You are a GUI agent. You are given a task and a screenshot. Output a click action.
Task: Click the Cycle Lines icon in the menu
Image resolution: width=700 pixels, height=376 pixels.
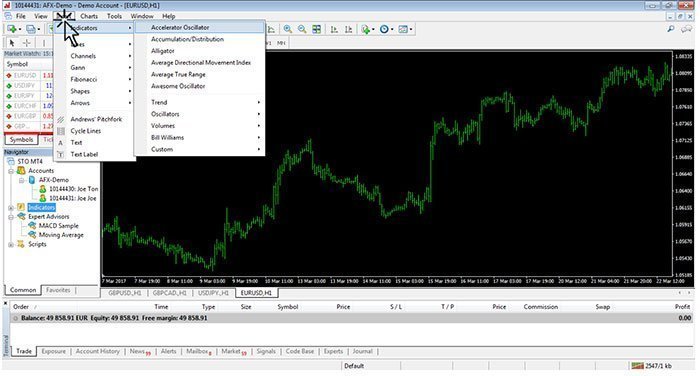coord(61,131)
